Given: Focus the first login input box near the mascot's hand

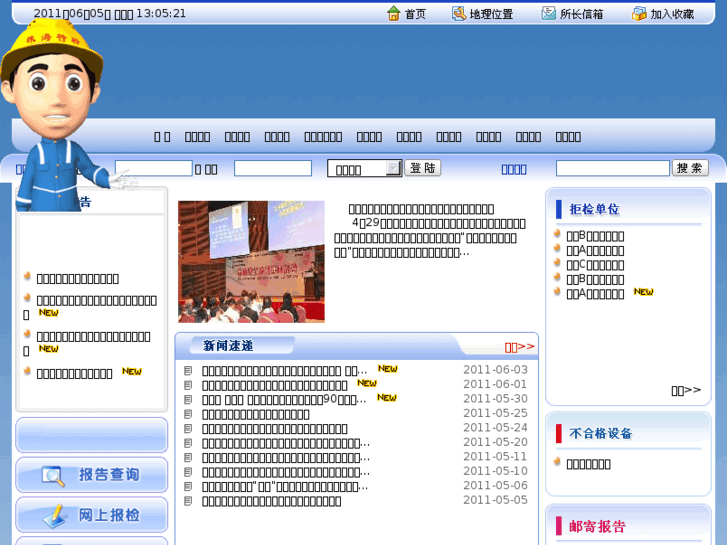Looking at the screenshot, I should [153, 168].
